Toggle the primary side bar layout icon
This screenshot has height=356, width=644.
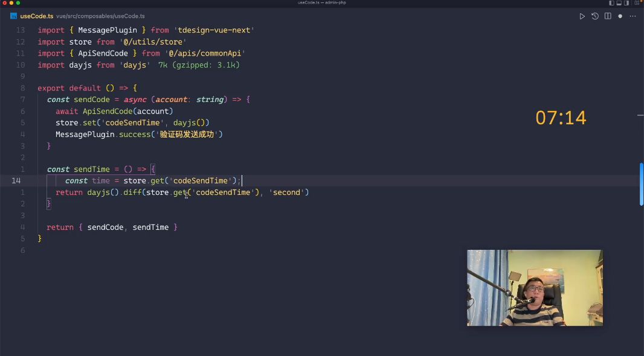pyautogui.click(x=611, y=3)
